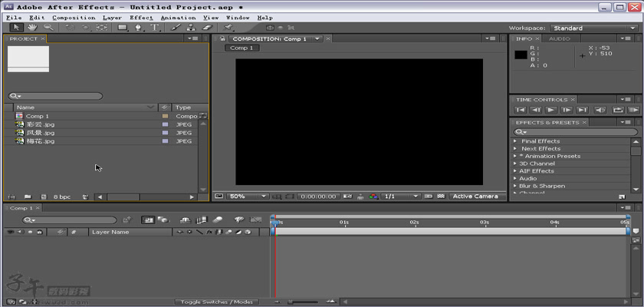Viewport: 644px width, 307px height.
Task: Click the Comp 1 breadcrumb button in viewer
Action: pyautogui.click(x=242, y=48)
